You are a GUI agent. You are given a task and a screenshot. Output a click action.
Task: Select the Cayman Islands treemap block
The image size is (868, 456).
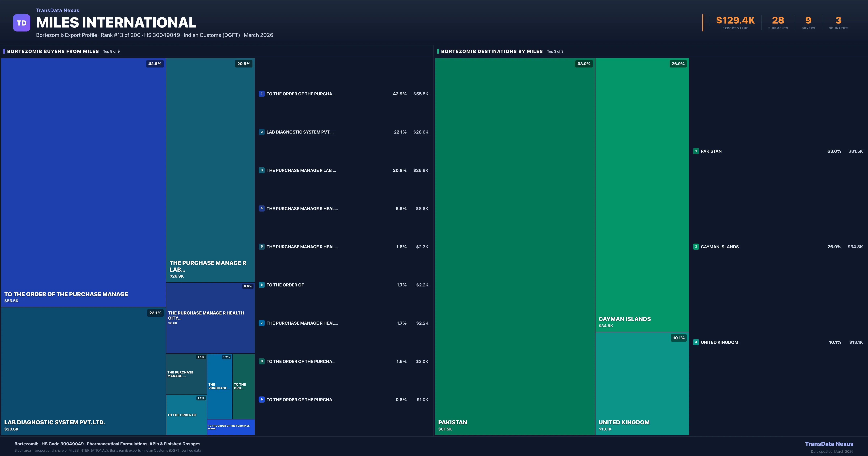click(642, 195)
